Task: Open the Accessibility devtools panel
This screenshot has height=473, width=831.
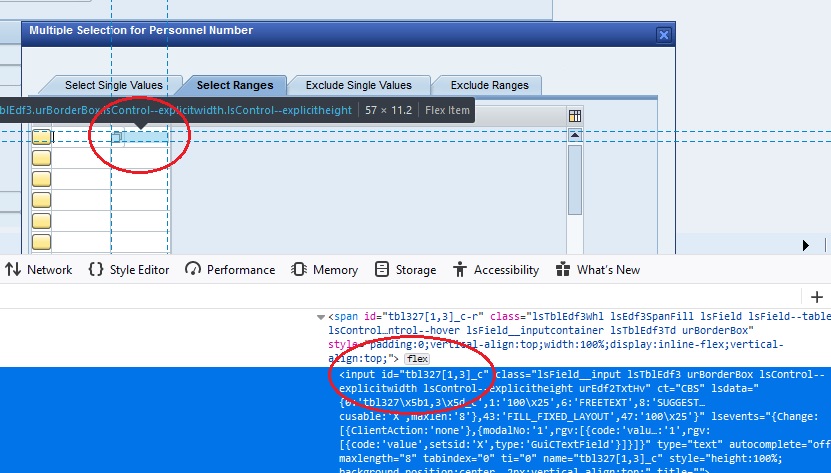Action: coord(496,270)
